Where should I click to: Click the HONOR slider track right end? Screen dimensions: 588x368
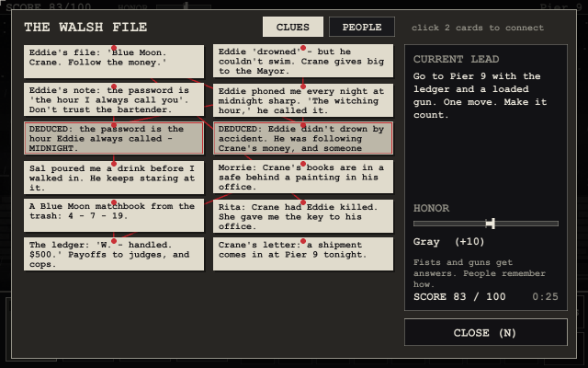click(556, 224)
